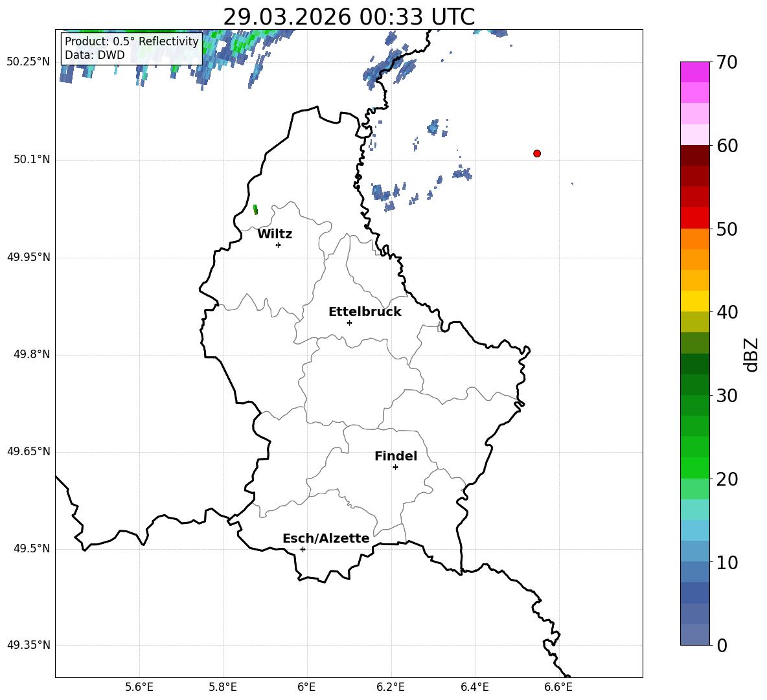Click the 49.95°N latitude label
Screen dimensions: 767x700
[29, 256]
